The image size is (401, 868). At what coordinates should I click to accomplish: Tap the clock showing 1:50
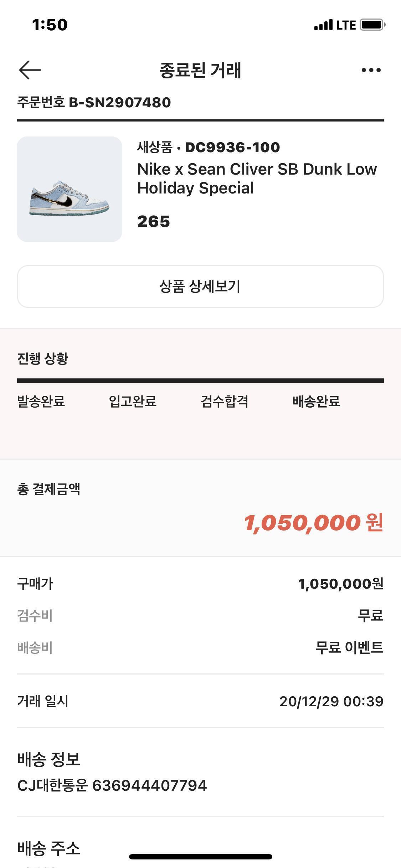[x=50, y=25]
